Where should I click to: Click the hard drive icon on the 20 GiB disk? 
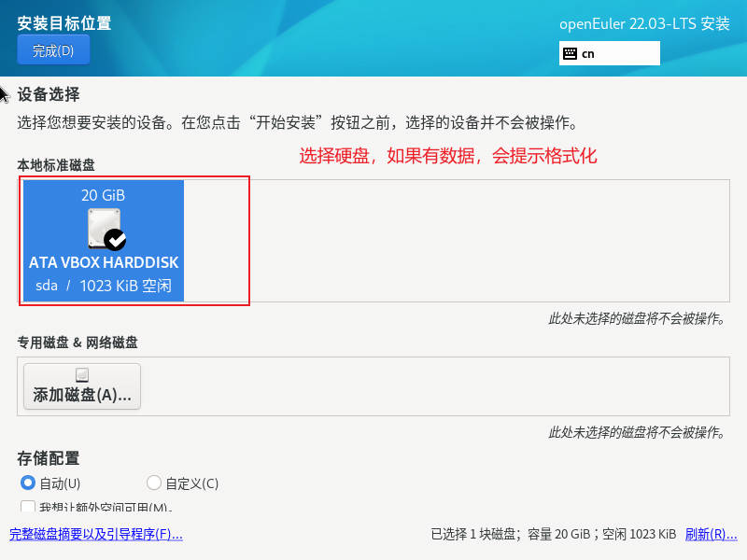pos(104,229)
